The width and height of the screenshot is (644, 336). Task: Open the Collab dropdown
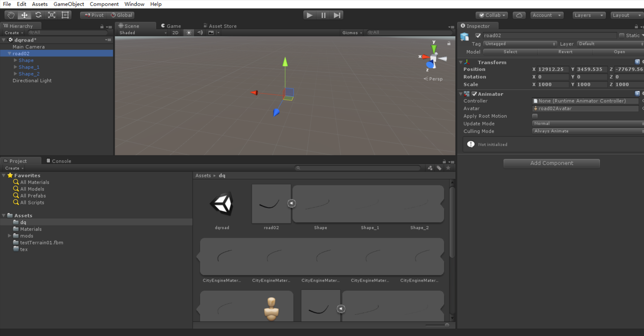click(x=492, y=15)
